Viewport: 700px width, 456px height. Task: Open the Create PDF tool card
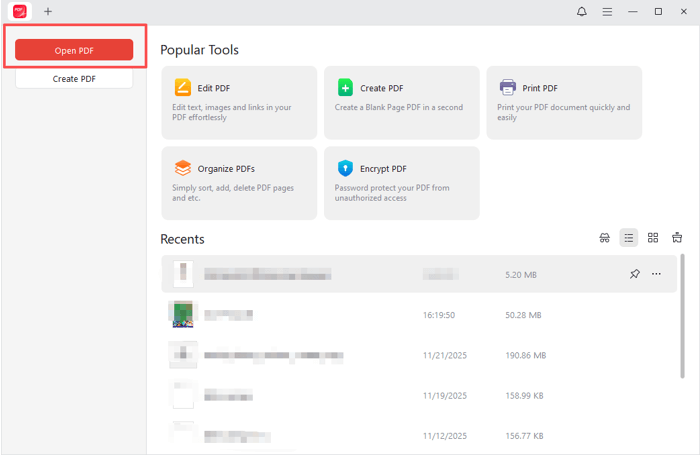click(x=402, y=103)
